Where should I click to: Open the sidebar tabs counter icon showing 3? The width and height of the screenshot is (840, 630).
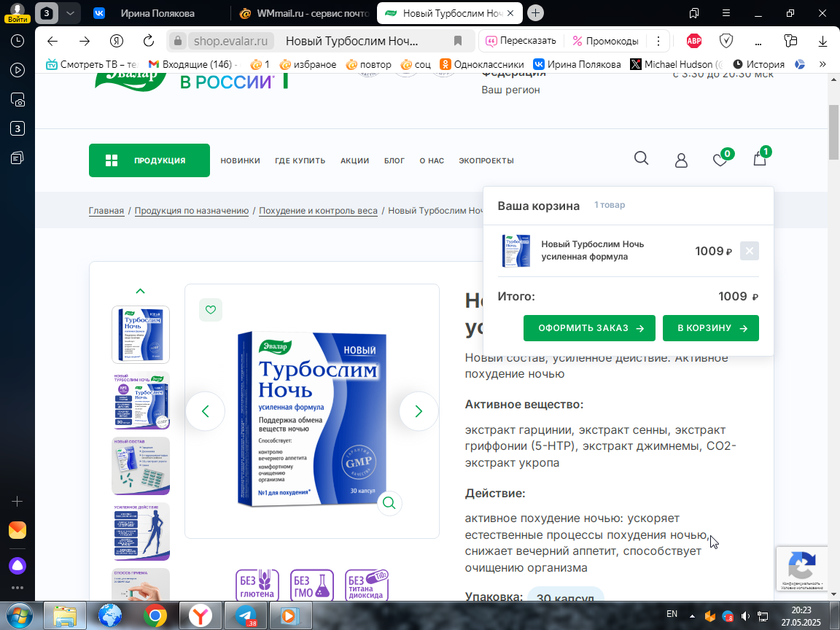[x=17, y=128]
